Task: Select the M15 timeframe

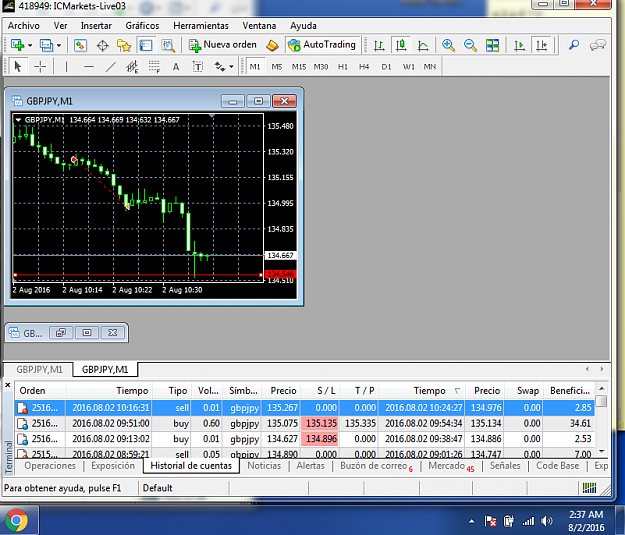Action: coord(299,67)
